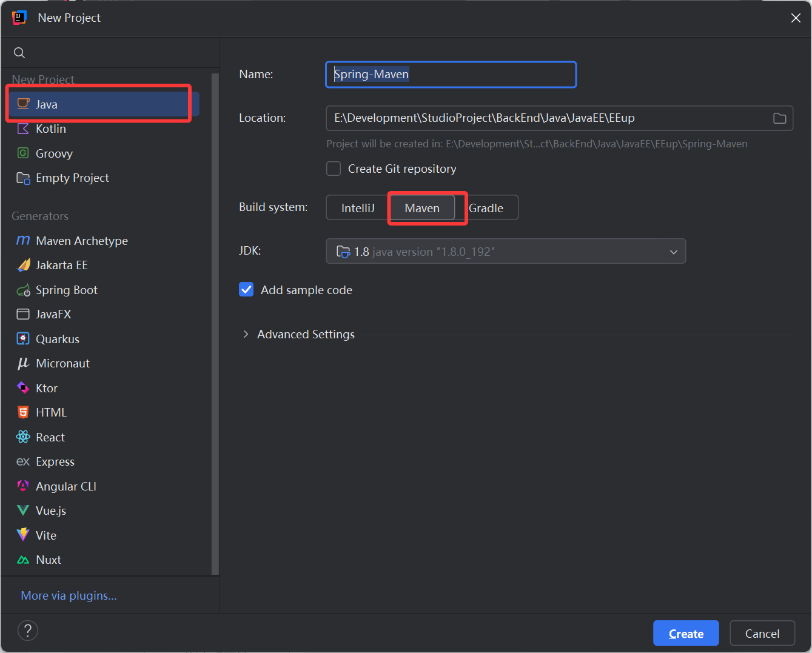Image resolution: width=812 pixels, height=653 pixels.
Task: Select HTML generator label
Action: click(x=51, y=412)
